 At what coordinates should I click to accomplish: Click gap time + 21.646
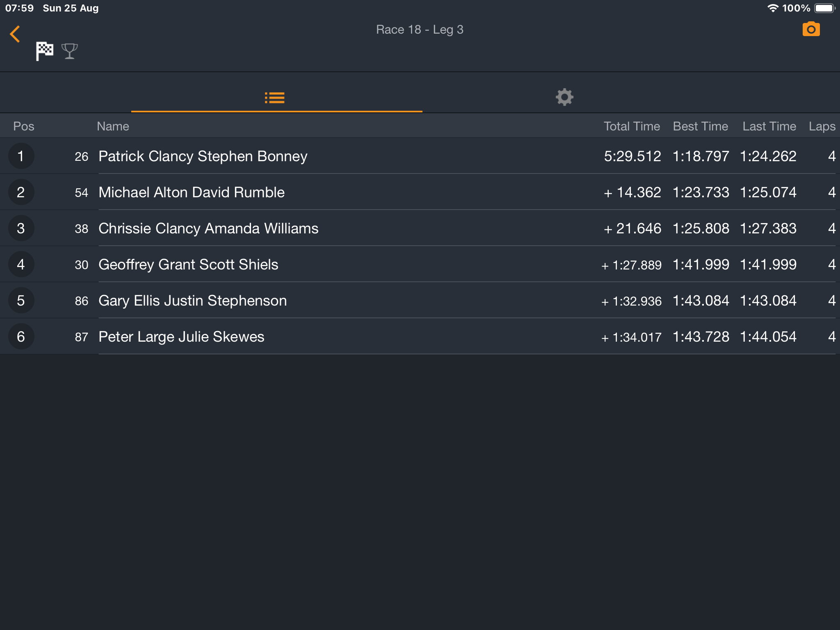pyautogui.click(x=632, y=228)
